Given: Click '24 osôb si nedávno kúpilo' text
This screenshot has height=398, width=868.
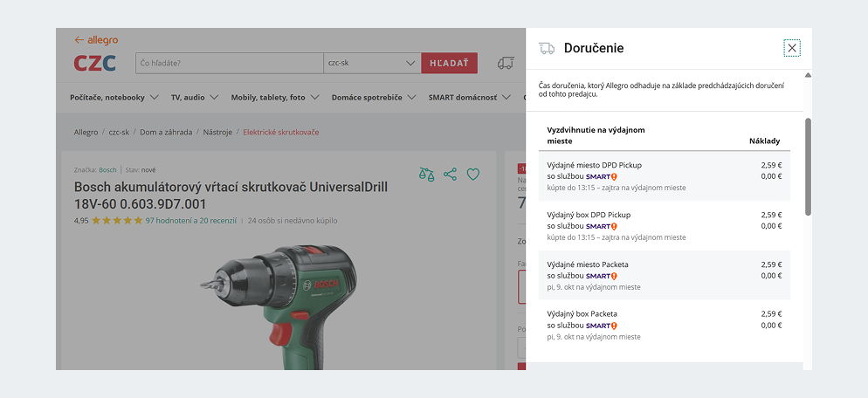Looking at the screenshot, I should (293, 220).
